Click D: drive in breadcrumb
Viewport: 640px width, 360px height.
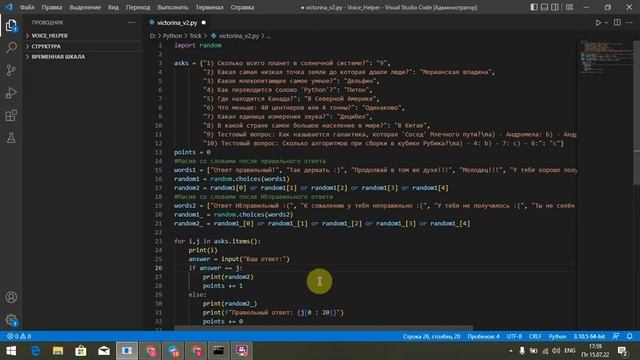pyautogui.click(x=152, y=36)
